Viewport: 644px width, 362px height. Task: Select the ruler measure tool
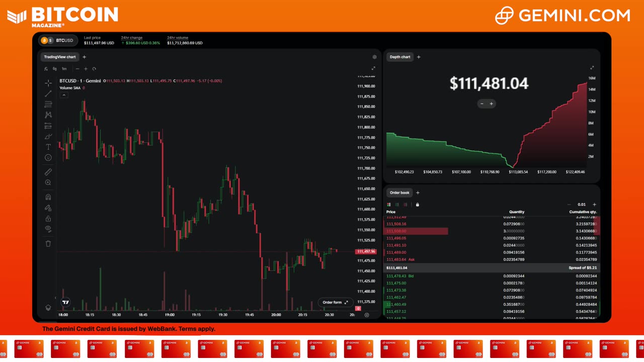click(48, 172)
